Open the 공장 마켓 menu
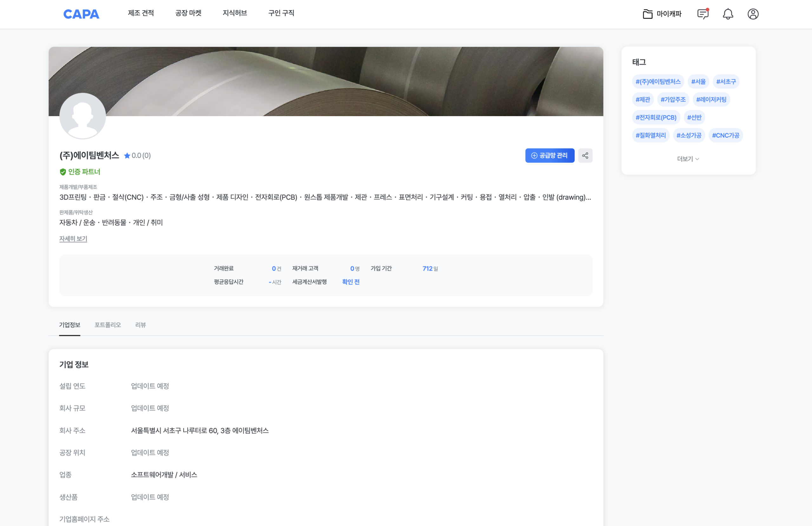The image size is (812, 526). (188, 13)
